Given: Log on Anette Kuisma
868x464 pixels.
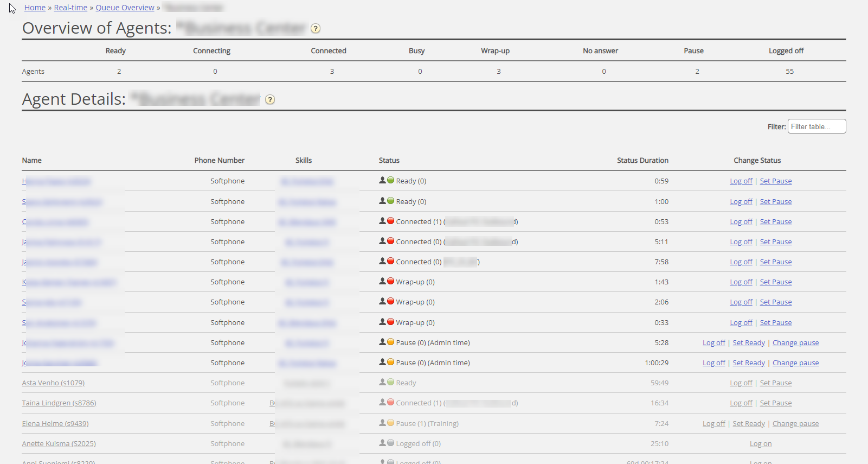Looking at the screenshot, I should 760,444.
